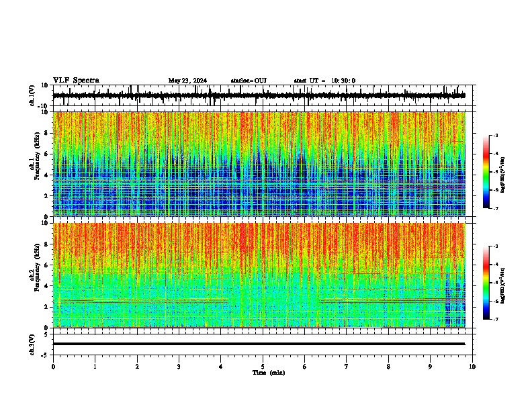532x411 pixels.
Task: Click the "-3" tick on ch.1 colorbar
Action: (495, 135)
